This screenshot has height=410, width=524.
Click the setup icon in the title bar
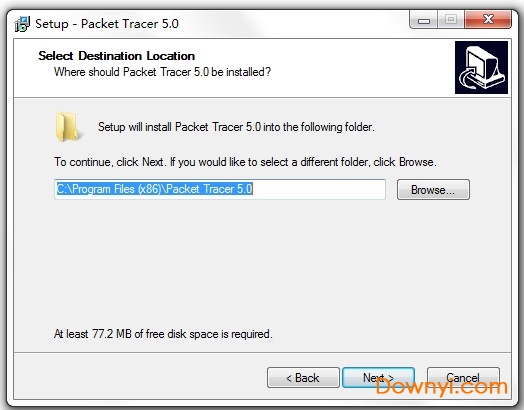pos(22,24)
